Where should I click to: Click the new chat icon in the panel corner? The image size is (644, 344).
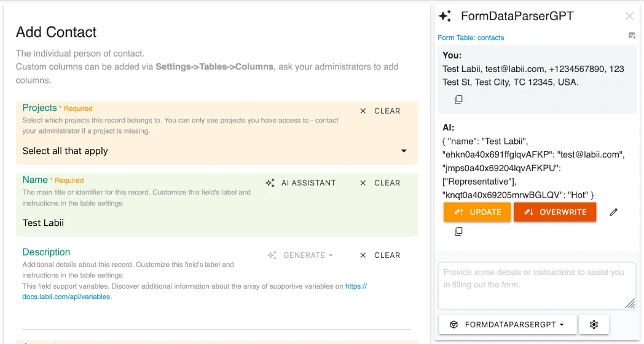(x=632, y=36)
